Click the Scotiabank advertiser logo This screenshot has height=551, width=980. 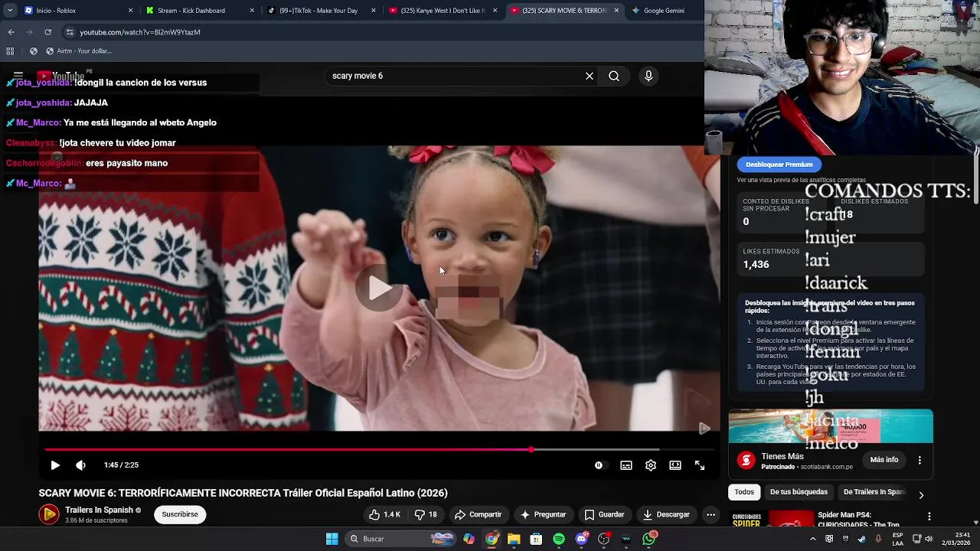tap(746, 460)
